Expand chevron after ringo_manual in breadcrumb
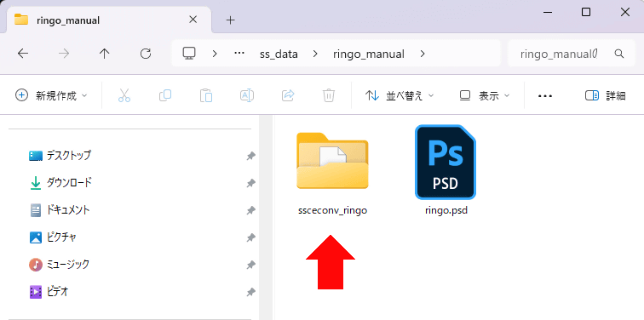 coord(423,54)
